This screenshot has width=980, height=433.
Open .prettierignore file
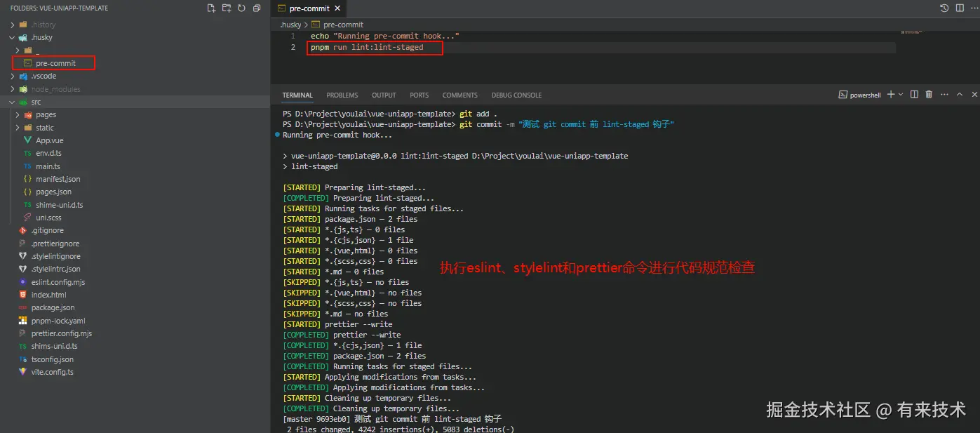(55, 244)
